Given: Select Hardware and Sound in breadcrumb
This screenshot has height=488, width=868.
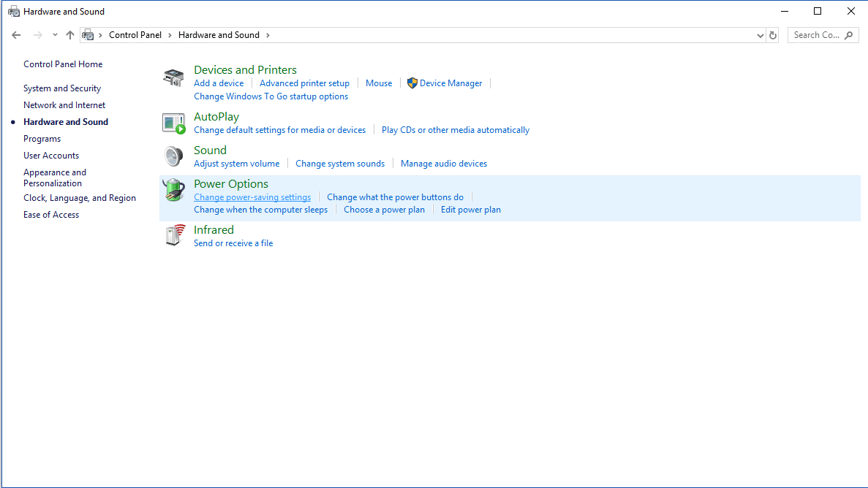Looking at the screenshot, I should (219, 35).
